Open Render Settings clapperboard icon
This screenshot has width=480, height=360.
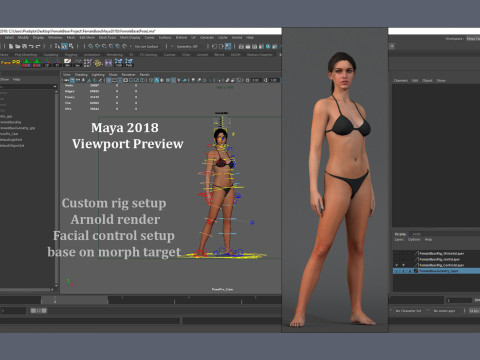pyautogui.click(x=261, y=46)
